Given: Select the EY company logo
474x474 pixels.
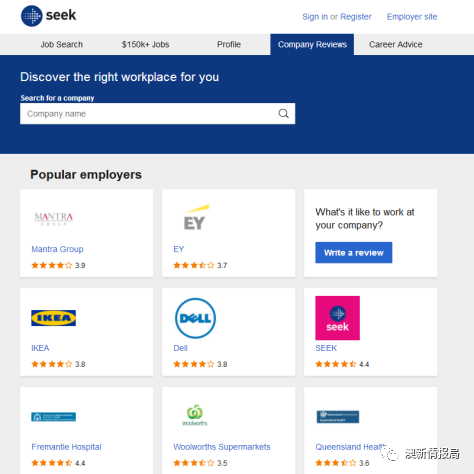Looking at the screenshot, I should tap(196, 217).
